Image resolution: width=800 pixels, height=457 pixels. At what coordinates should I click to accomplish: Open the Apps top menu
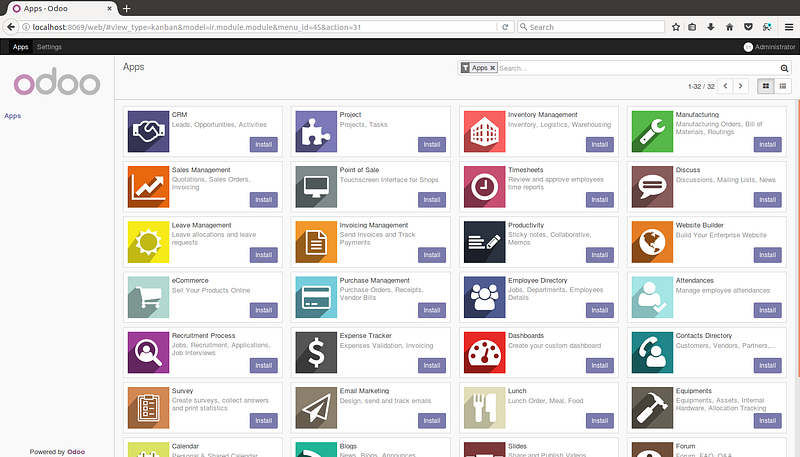20,47
